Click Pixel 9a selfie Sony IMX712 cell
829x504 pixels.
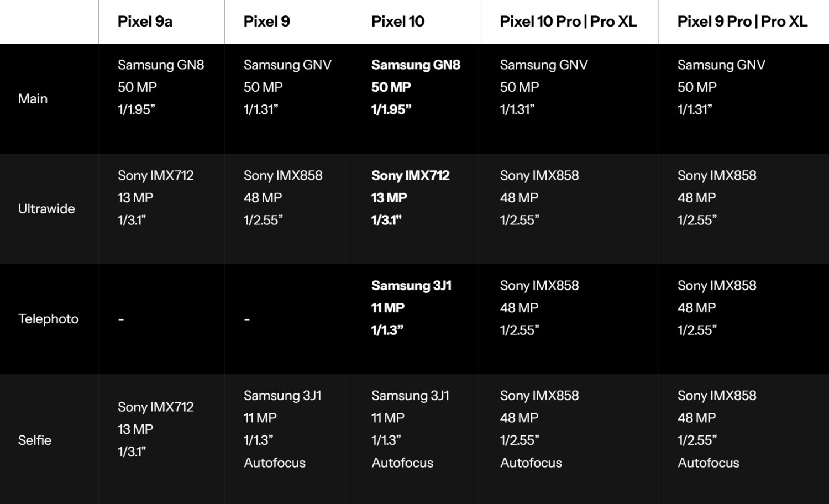[155, 407]
